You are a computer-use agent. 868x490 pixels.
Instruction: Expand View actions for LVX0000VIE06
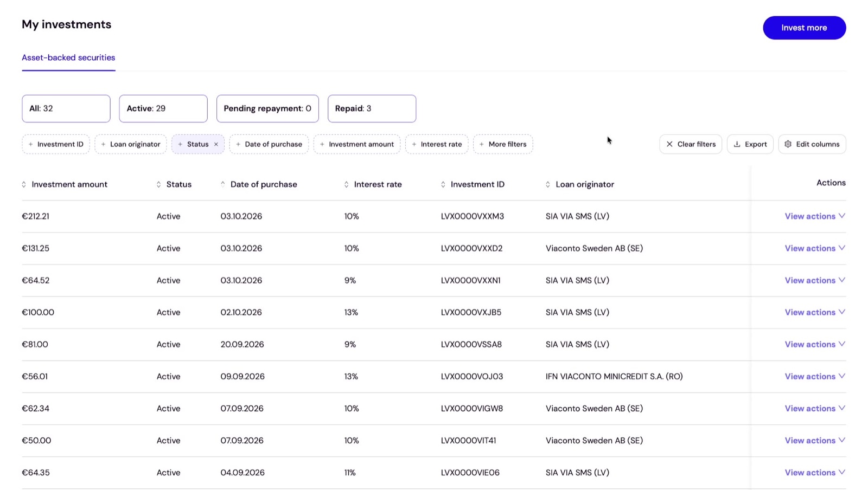coord(815,472)
